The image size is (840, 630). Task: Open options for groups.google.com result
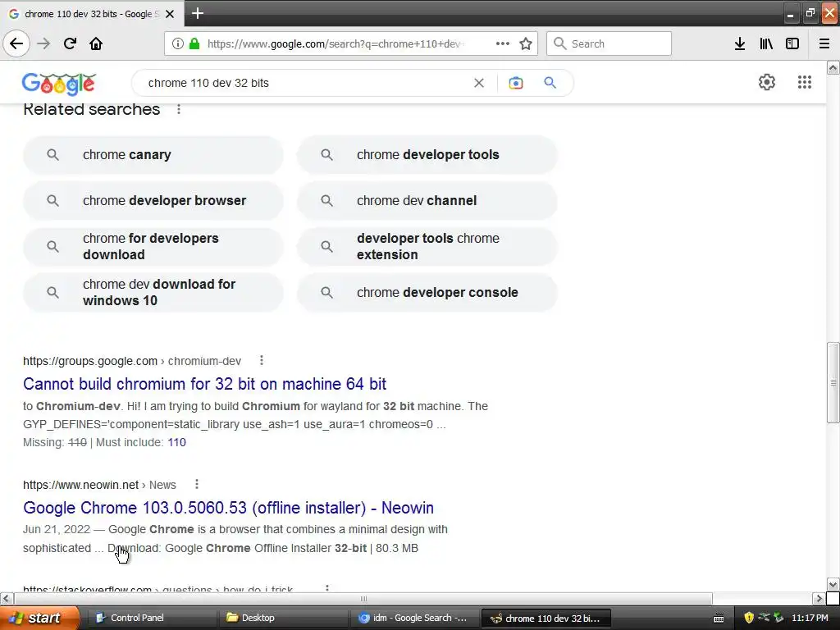[262, 361]
